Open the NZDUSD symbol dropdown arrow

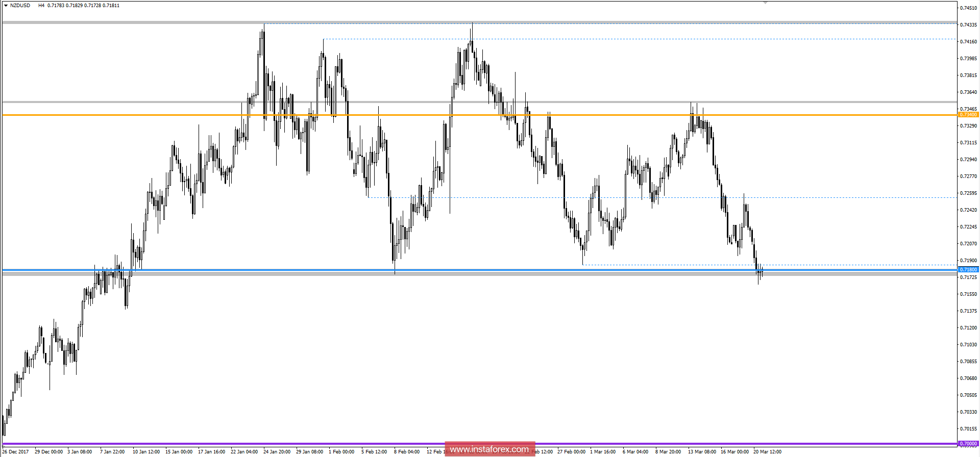pyautogui.click(x=6, y=6)
